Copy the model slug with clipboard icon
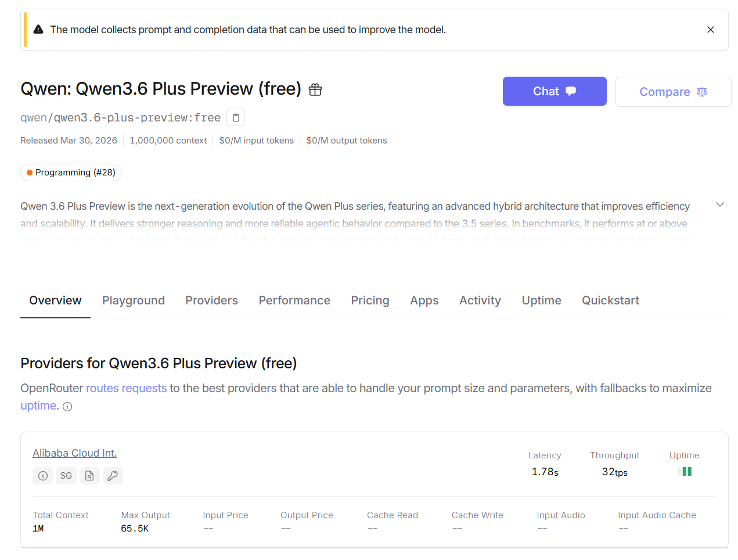738x560 pixels. click(236, 118)
